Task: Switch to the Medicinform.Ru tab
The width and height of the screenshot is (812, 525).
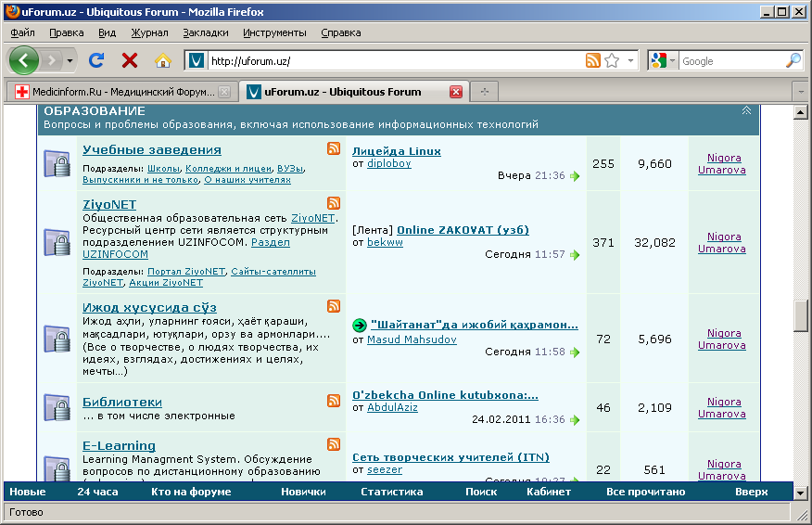Action: 122,92
